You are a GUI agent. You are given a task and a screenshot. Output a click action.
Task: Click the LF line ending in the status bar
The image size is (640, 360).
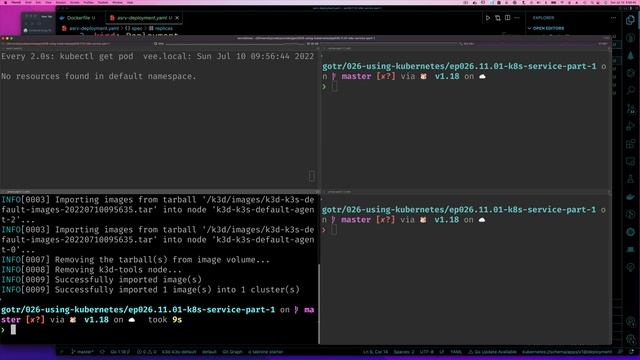(x=442, y=352)
